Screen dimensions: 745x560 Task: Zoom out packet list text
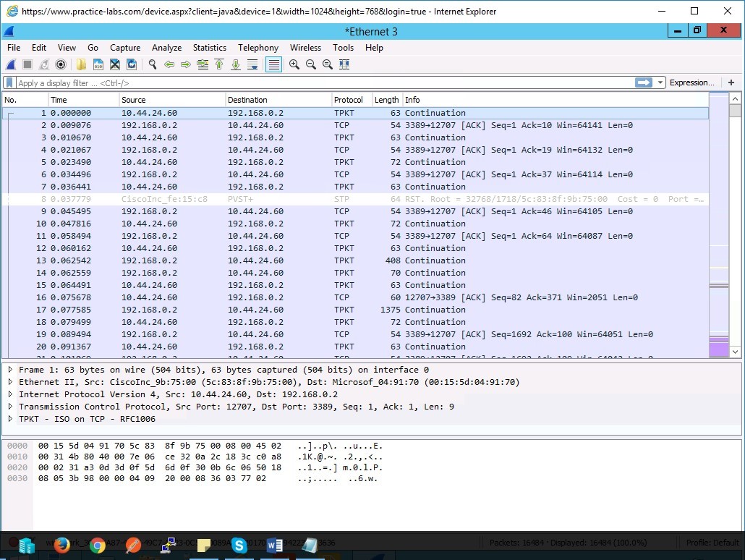pos(311,64)
